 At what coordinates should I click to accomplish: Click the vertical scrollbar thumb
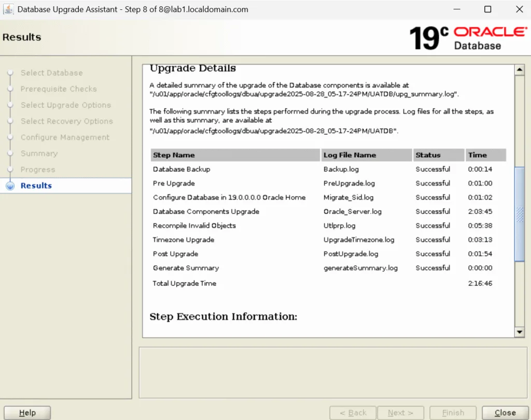(x=520, y=213)
